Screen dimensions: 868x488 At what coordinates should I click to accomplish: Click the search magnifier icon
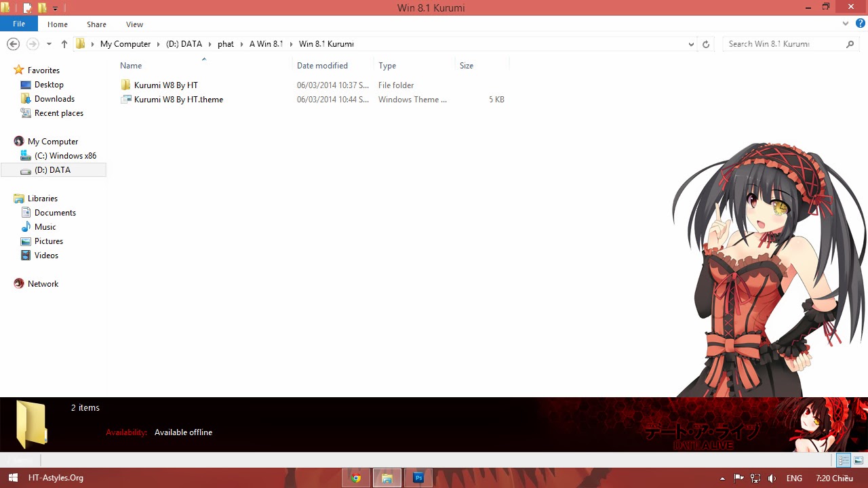(850, 44)
